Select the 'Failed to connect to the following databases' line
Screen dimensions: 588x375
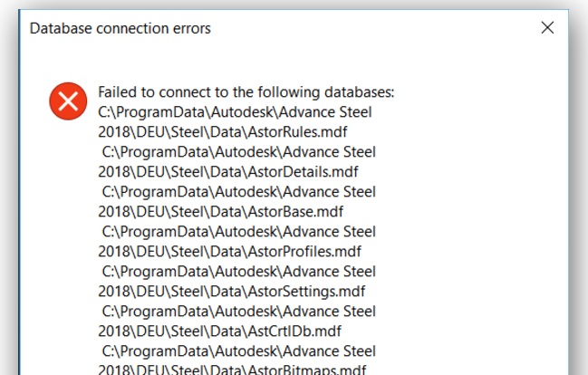(x=246, y=92)
